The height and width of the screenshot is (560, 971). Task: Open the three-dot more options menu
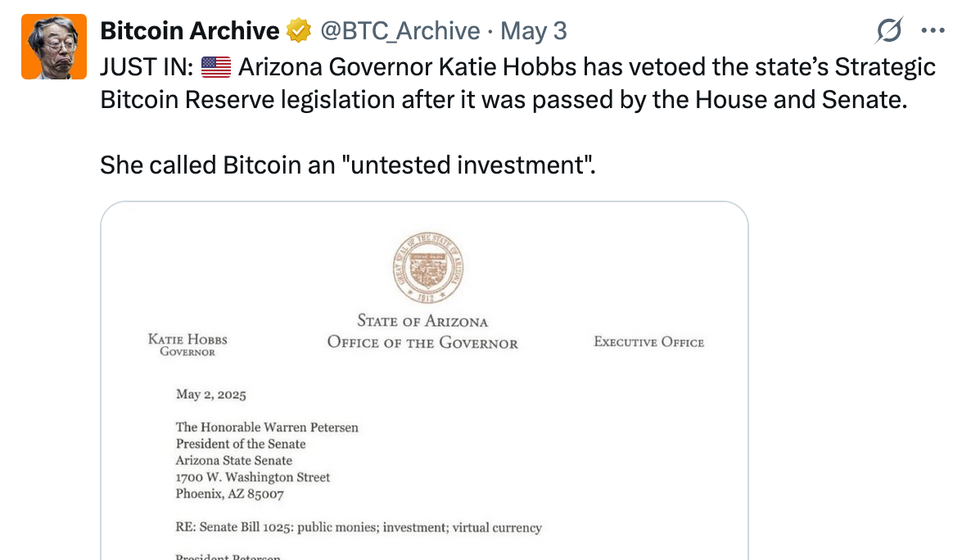click(933, 29)
